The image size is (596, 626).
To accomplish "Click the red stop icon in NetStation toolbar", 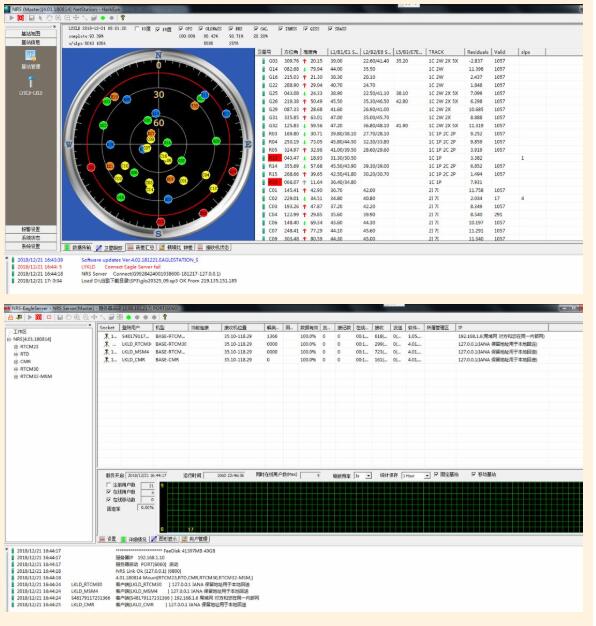I will pyautogui.click(x=21, y=18).
